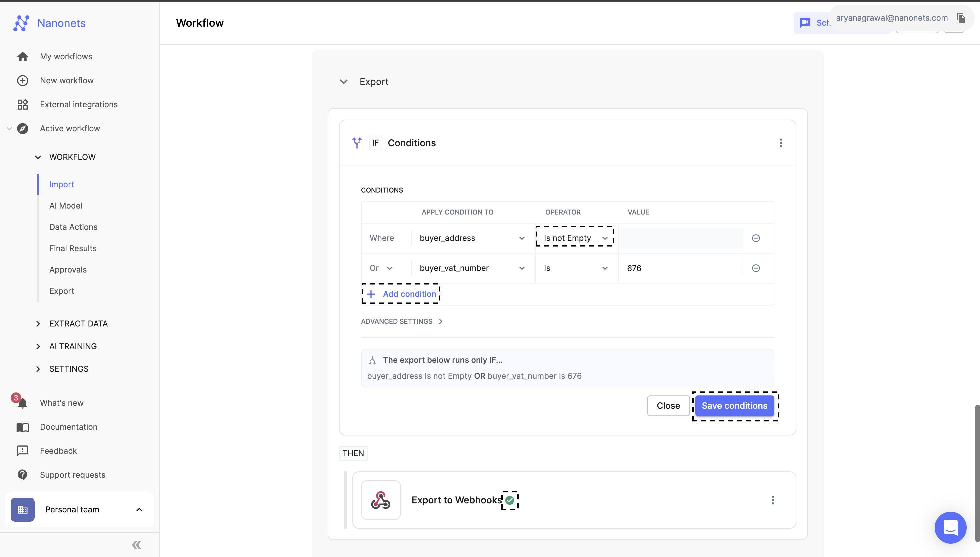Expand ADVANCED SETTINGS
This screenshot has width=980, height=557.
[x=402, y=321]
